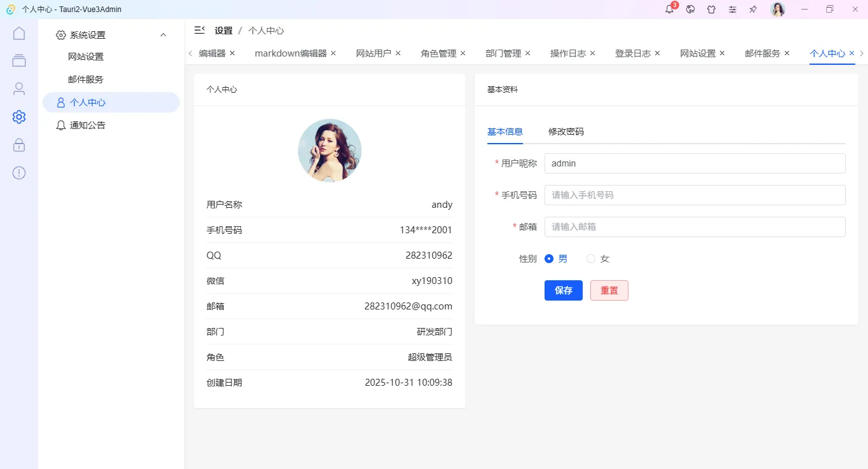Open layout settings with sliders icon
This screenshot has height=469, width=868.
pyautogui.click(x=732, y=9)
